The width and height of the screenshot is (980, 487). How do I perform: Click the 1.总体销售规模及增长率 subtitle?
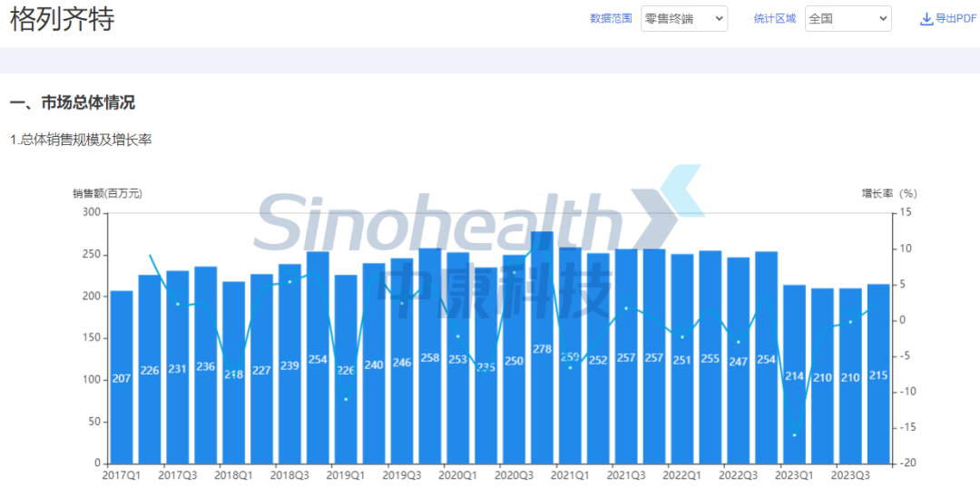coord(82,140)
